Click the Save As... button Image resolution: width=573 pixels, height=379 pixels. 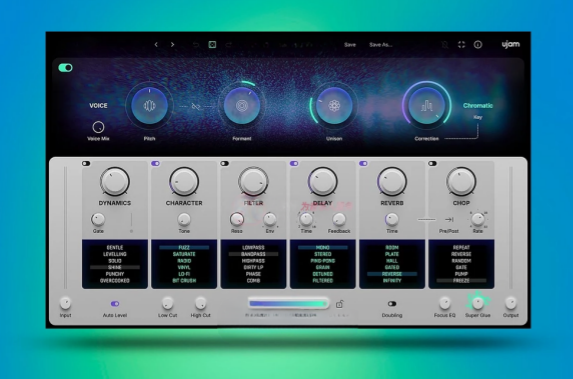tap(380, 45)
